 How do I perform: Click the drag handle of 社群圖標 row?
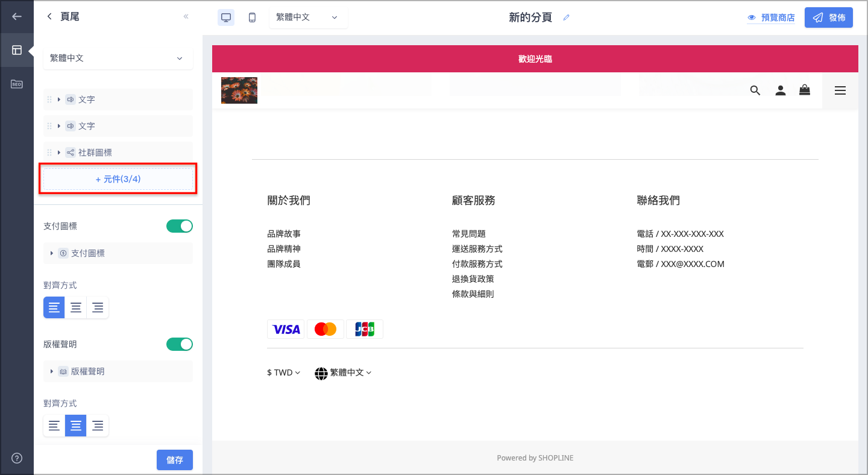point(49,153)
